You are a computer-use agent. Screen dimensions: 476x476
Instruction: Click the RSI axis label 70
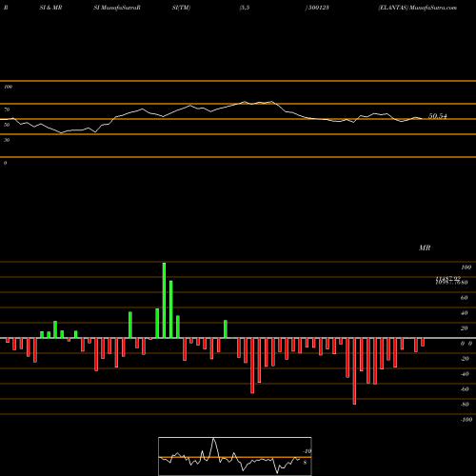click(7, 109)
